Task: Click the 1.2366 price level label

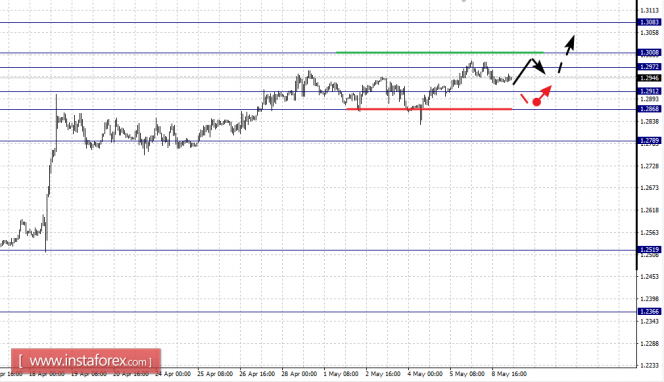Action: click(x=649, y=312)
